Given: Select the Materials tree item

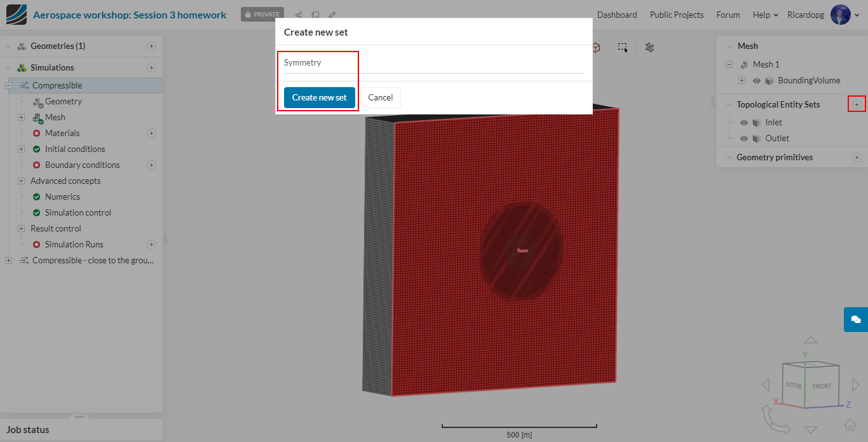Looking at the screenshot, I should pos(62,133).
